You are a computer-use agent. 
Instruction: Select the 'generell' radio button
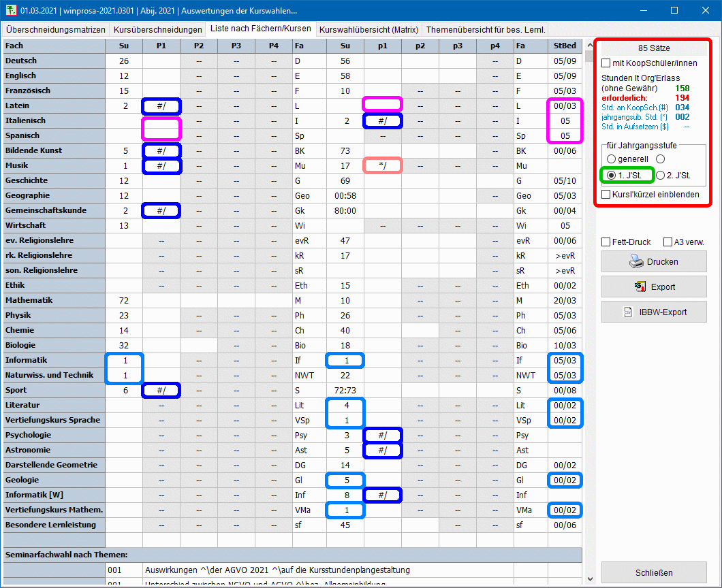coord(611,159)
